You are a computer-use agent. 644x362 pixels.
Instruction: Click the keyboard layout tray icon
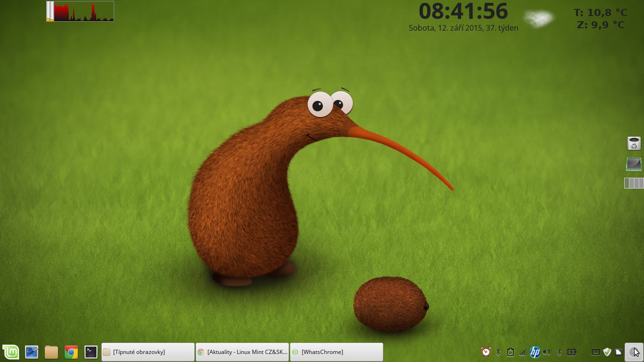click(596, 352)
